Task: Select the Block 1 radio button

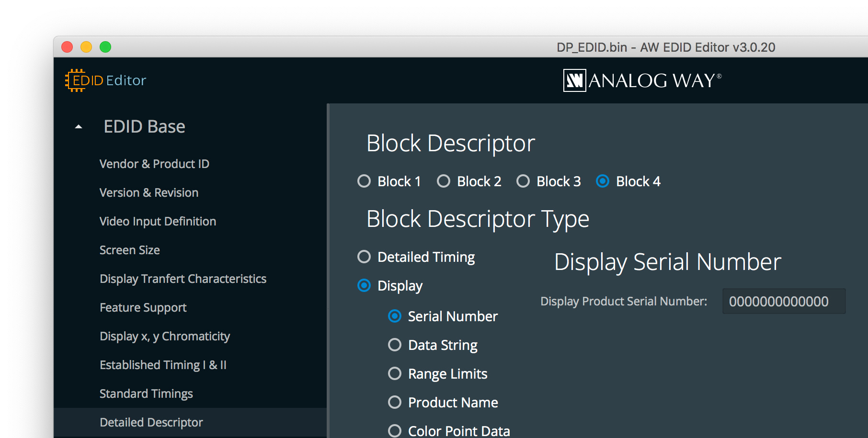Action: coord(364,181)
